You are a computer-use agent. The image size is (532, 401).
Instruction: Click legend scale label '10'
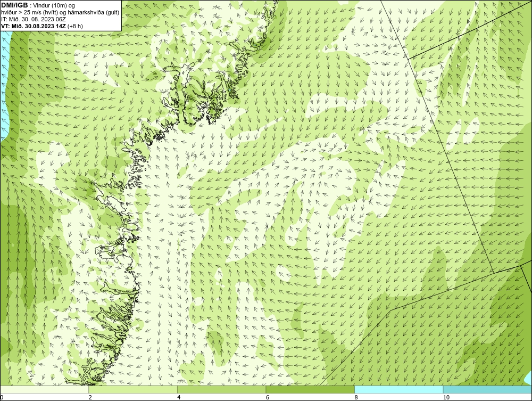[x=446, y=397]
